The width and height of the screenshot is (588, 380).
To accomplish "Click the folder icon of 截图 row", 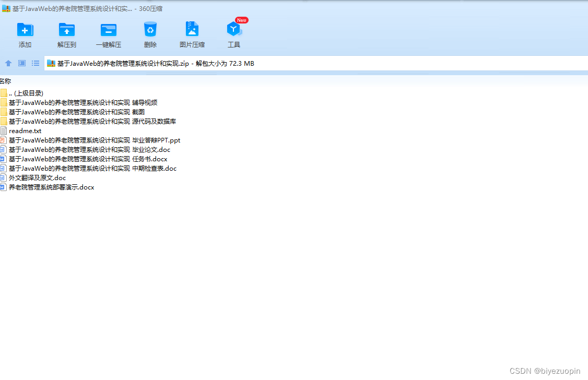I will 3,112.
